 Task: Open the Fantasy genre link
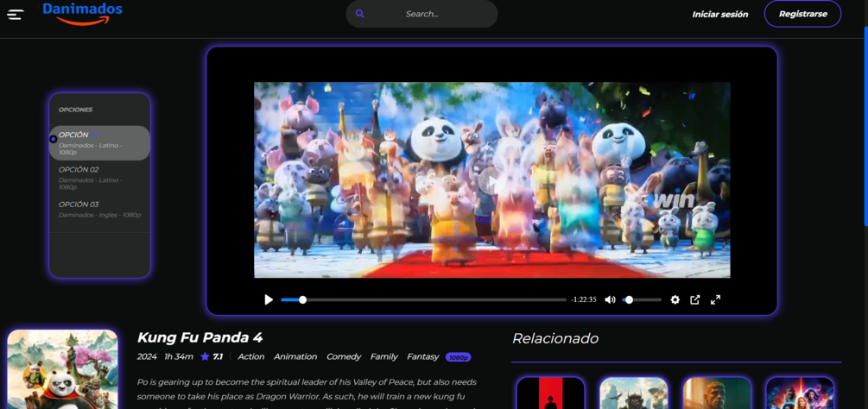(423, 357)
